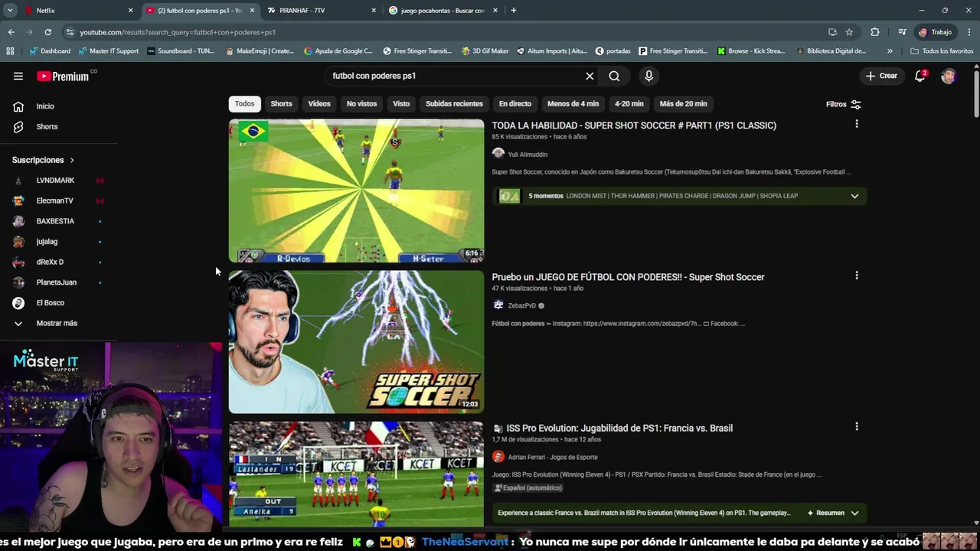
Task: Reload the page in browser toolbar
Action: (x=47, y=32)
